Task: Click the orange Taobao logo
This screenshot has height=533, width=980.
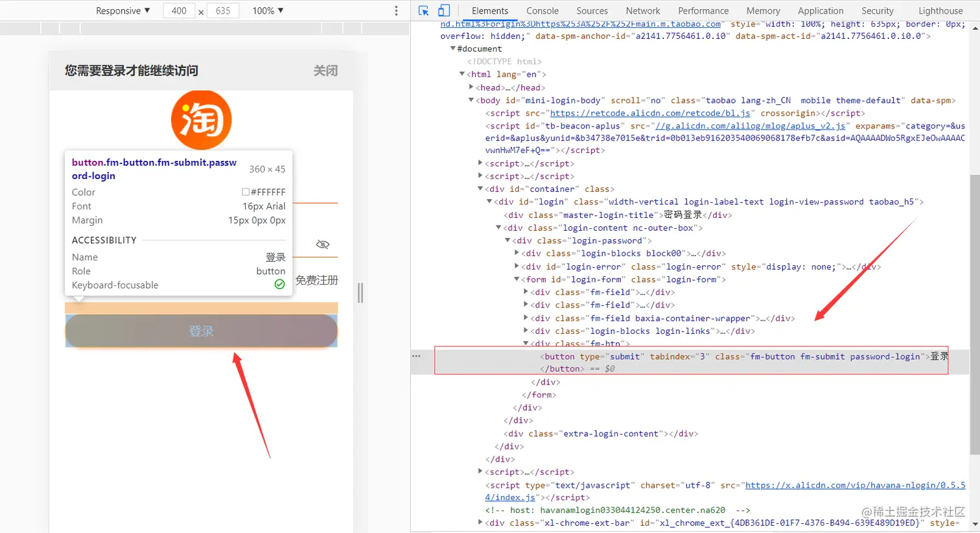Action: pos(201,120)
